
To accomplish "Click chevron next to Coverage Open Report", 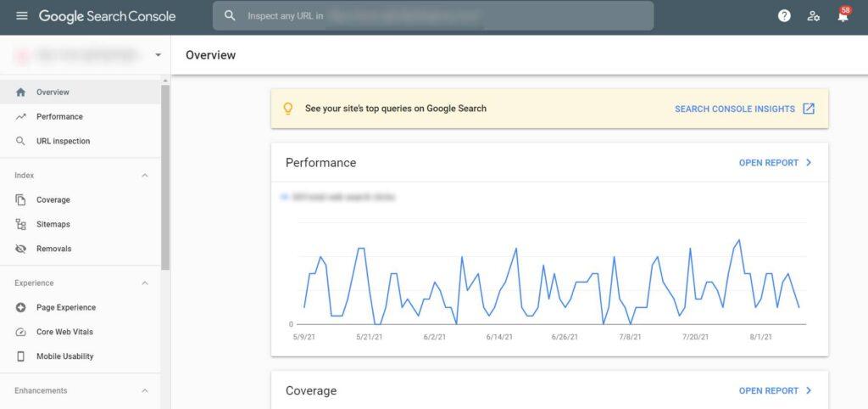I will pyautogui.click(x=809, y=390).
